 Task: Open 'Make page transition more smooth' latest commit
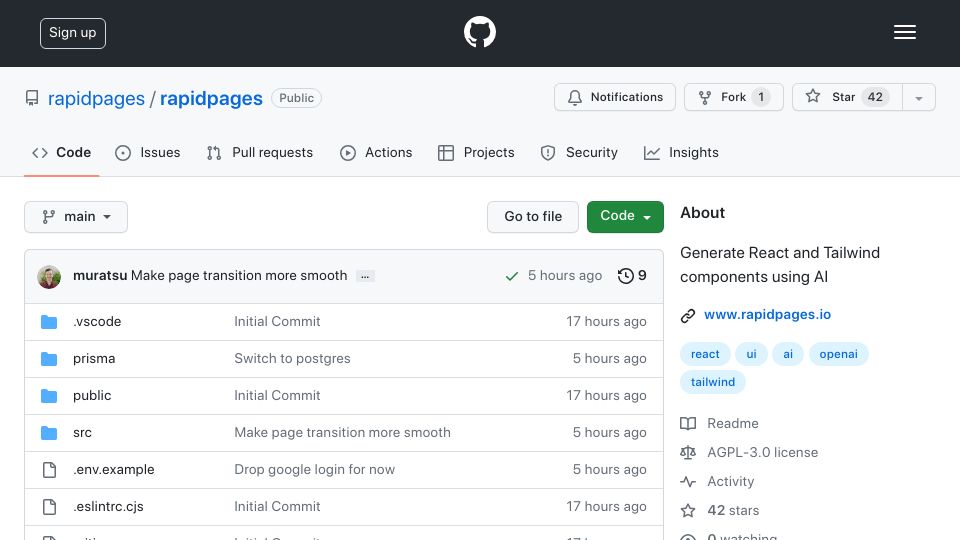(239, 276)
